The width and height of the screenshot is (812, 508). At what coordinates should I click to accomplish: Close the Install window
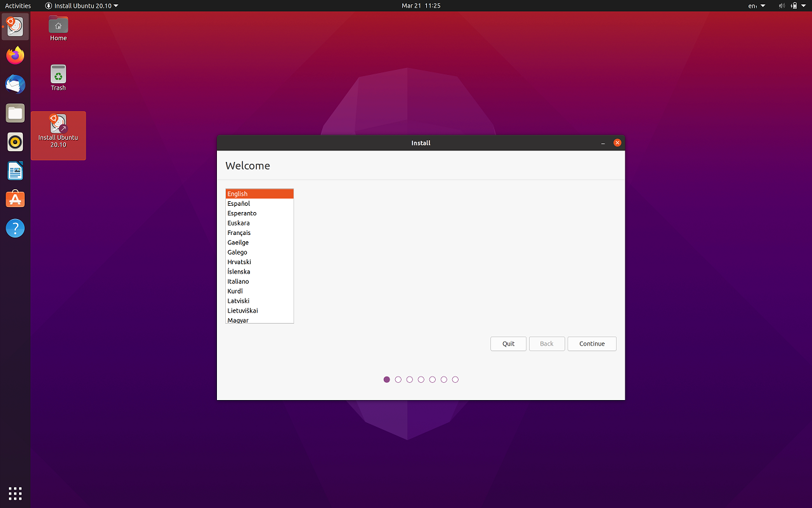click(617, 143)
